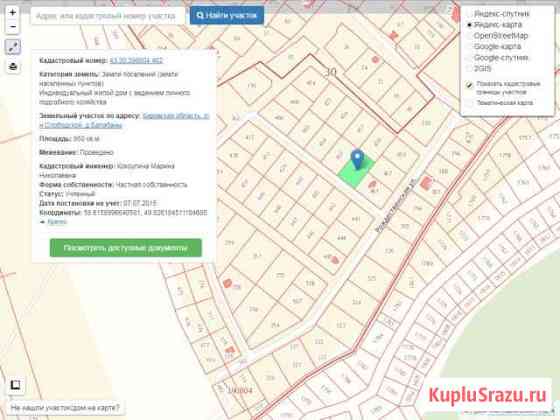The width and height of the screenshot is (560, 420).
Task: Click the "Дата постановки на учет" line
Action: (x=98, y=203)
